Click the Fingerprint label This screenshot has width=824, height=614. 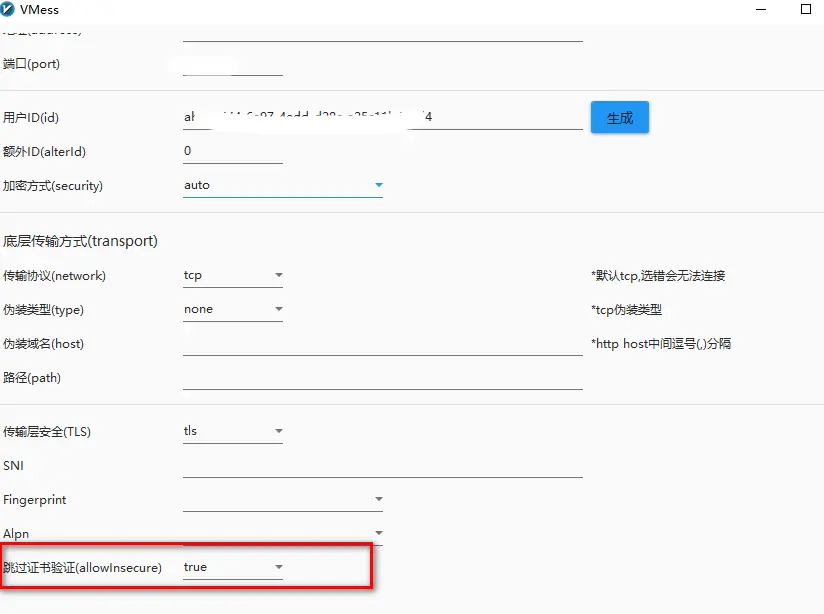(35, 500)
